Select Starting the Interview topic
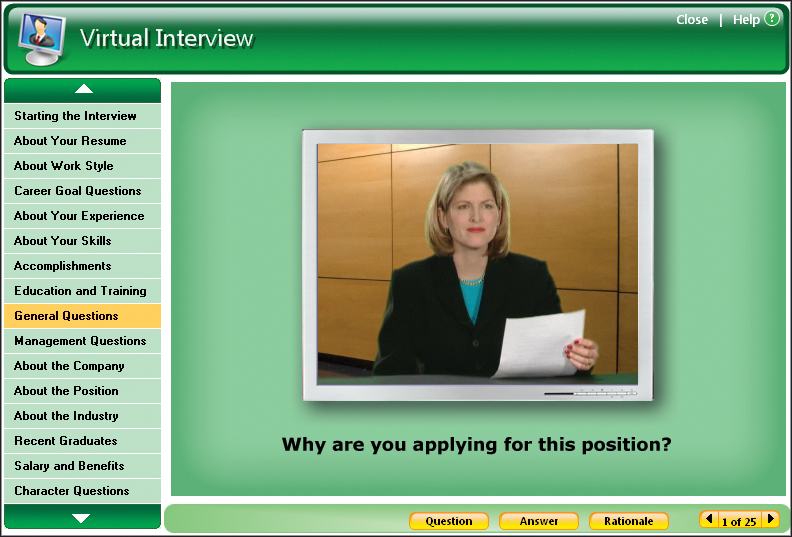Image resolution: width=792 pixels, height=537 pixels. point(82,116)
